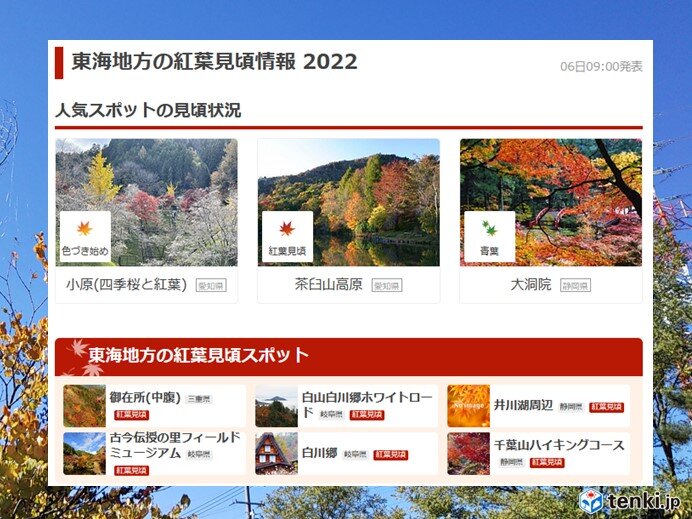Image resolution: width=692 pixels, height=519 pixels.
Task: Select the 茶臼山高原 spot name
Action: point(328,285)
